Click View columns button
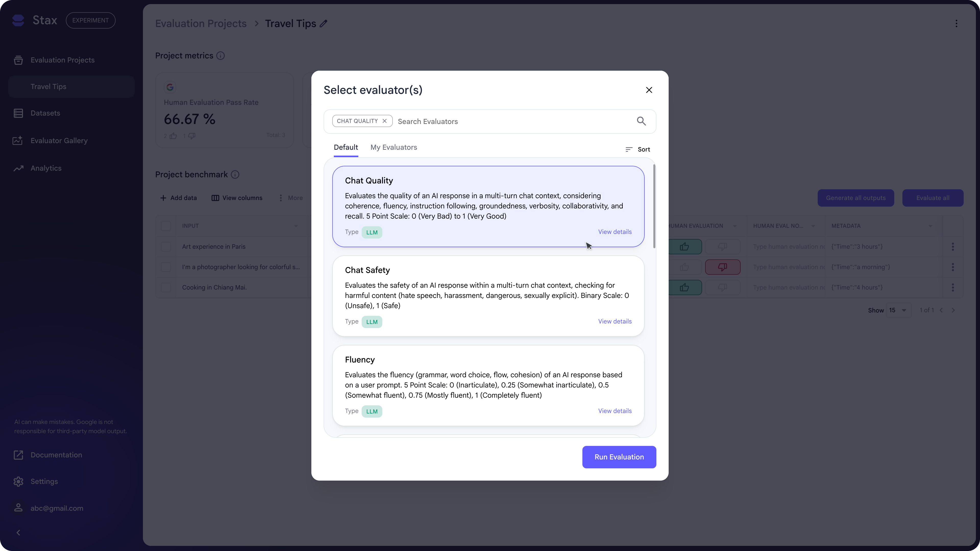The height and width of the screenshot is (551, 980). click(x=237, y=198)
